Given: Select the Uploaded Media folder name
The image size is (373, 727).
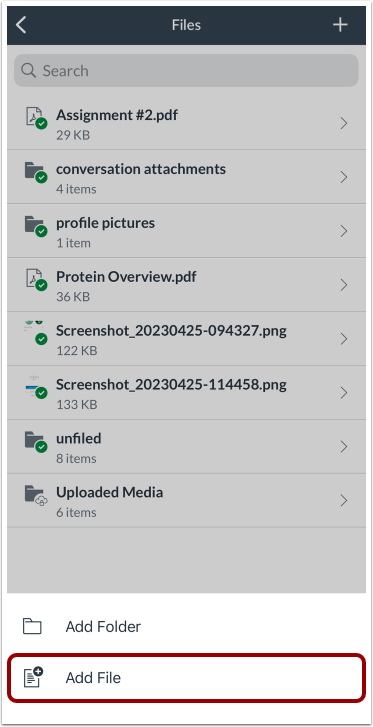Looking at the screenshot, I should [109, 492].
